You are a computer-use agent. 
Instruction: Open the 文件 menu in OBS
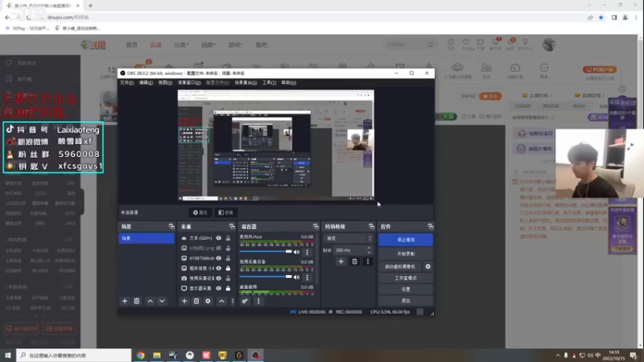click(x=126, y=83)
